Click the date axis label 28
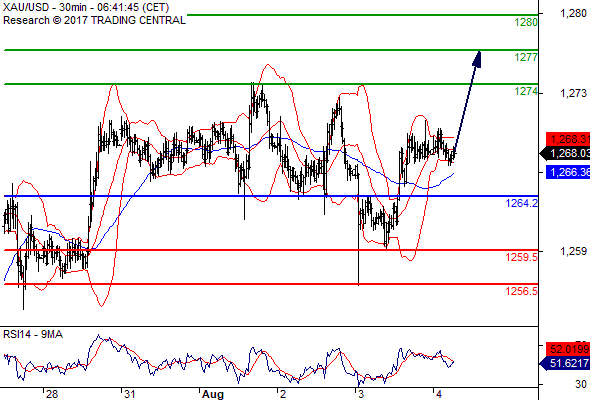590x400 pixels. [52, 394]
